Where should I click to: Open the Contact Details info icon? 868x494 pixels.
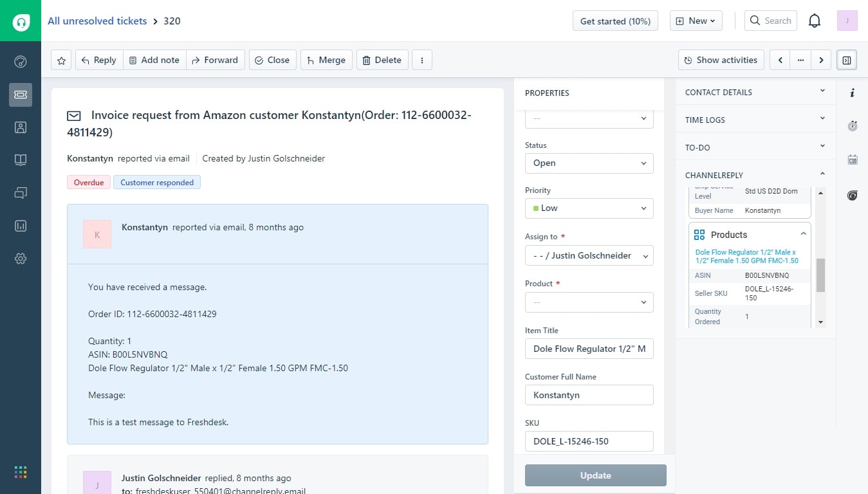click(853, 93)
